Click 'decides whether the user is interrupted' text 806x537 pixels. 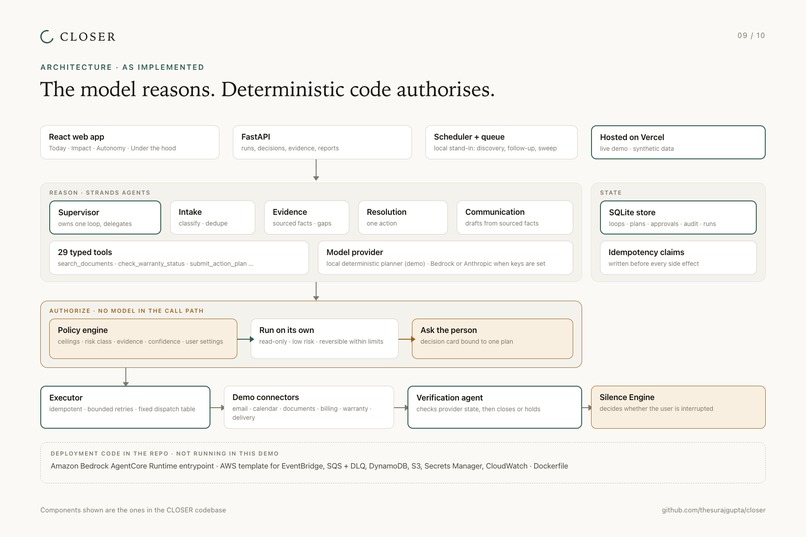(656, 409)
